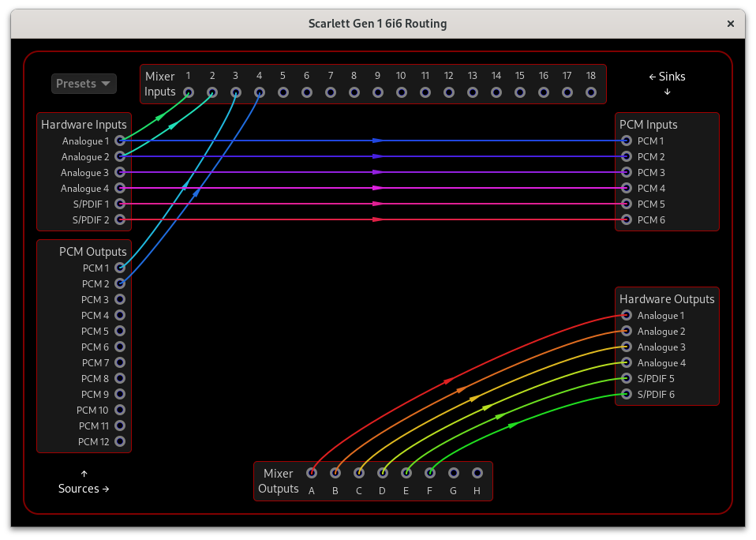Click the Mixer Input 1 socket
The height and width of the screenshot is (540, 756).
pos(188,92)
